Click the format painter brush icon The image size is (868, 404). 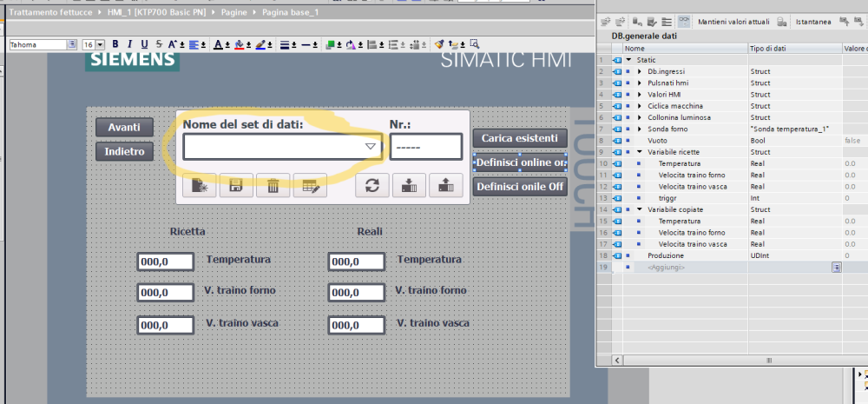pos(439,44)
